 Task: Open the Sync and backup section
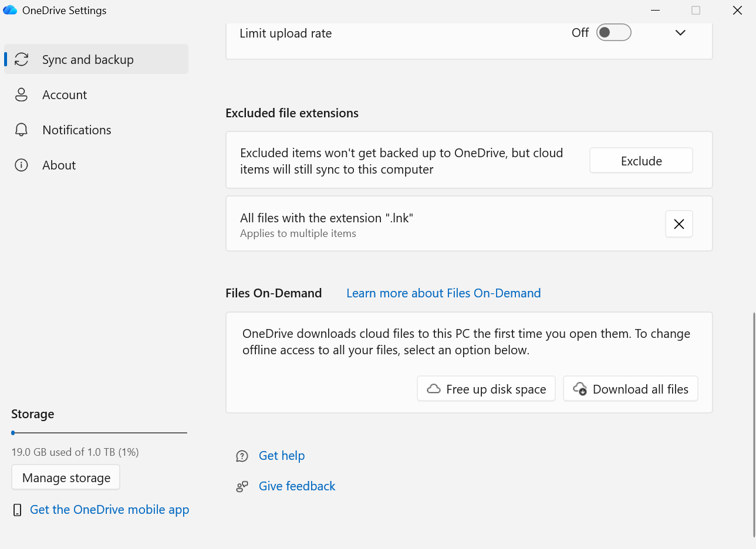[96, 59]
